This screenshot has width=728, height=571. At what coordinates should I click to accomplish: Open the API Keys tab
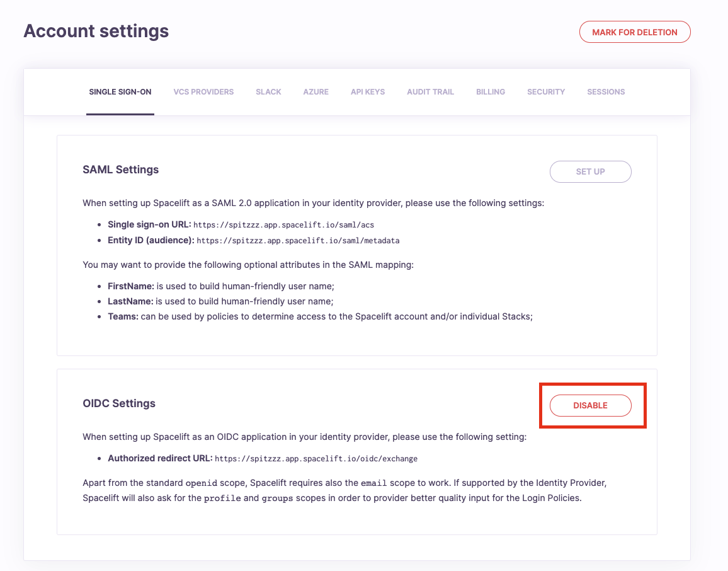368,92
